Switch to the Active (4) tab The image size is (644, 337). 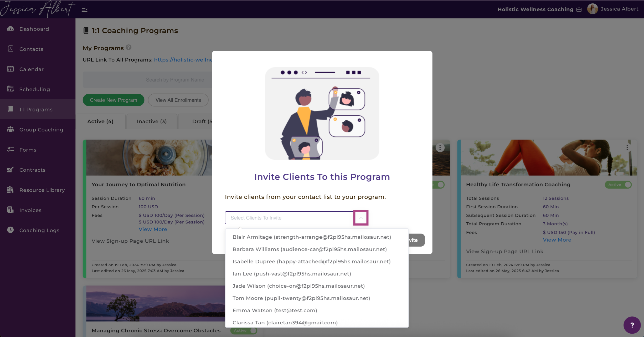(100, 121)
